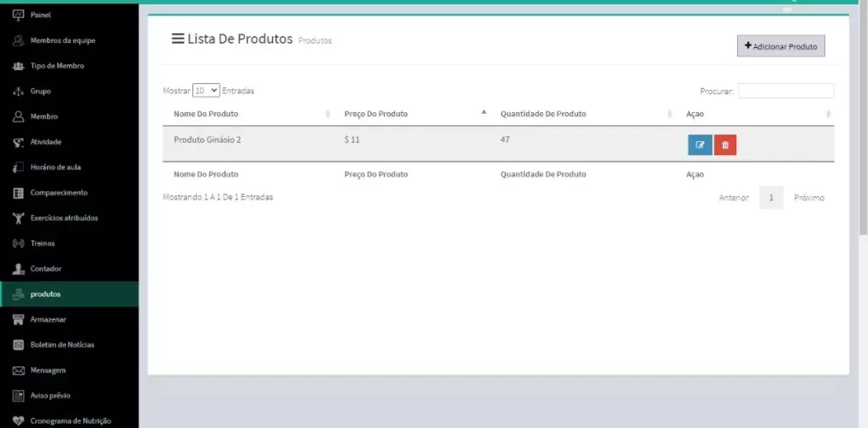Click the Adicionar Produto button
This screenshot has height=428, width=868.
[x=781, y=46]
